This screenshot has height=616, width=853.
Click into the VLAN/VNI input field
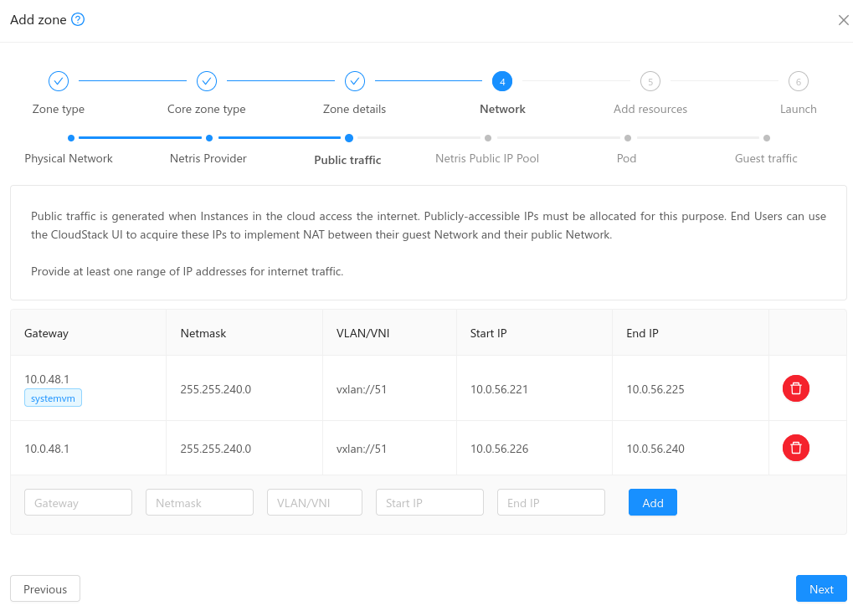click(x=314, y=502)
